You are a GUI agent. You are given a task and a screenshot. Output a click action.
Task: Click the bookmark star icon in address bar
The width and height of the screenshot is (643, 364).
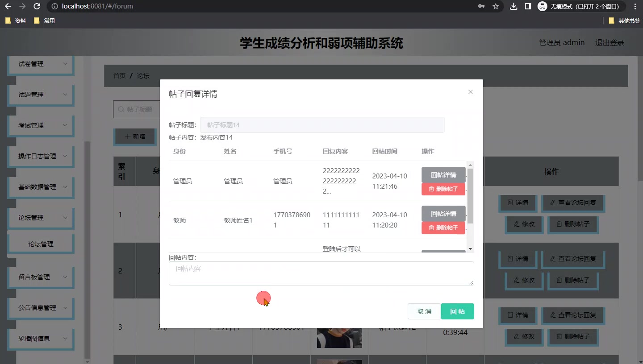point(496,6)
